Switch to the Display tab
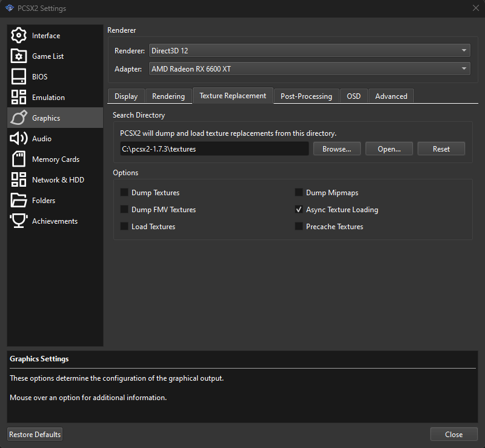The image size is (485, 448). (x=126, y=96)
